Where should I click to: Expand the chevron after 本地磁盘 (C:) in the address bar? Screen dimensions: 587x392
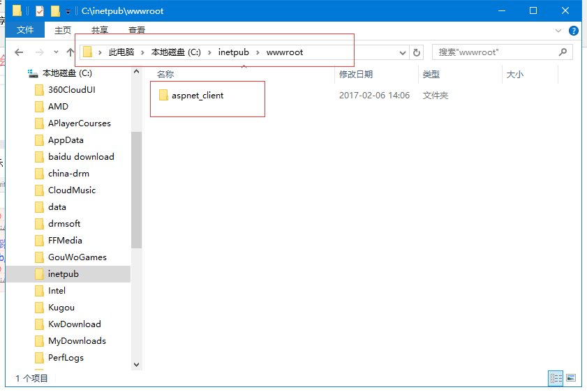click(209, 53)
